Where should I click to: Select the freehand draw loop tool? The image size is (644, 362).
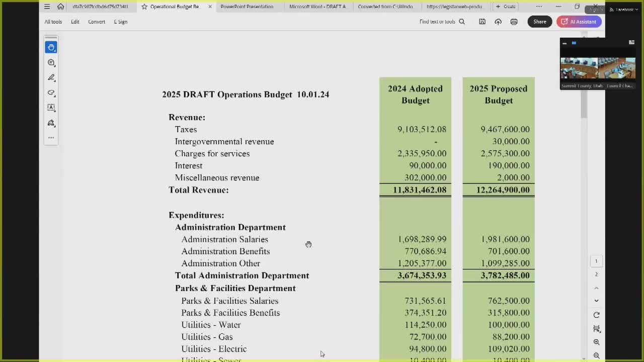(51, 93)
